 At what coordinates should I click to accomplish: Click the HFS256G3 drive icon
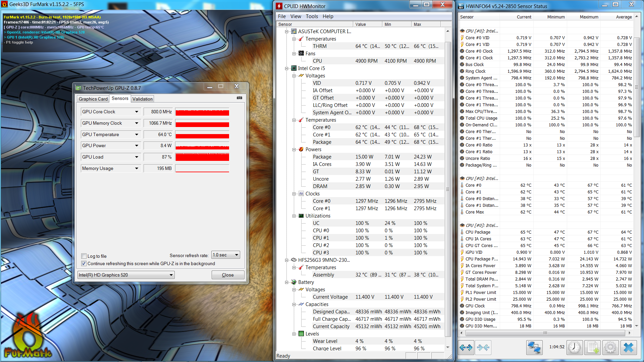tap(294, 260)
